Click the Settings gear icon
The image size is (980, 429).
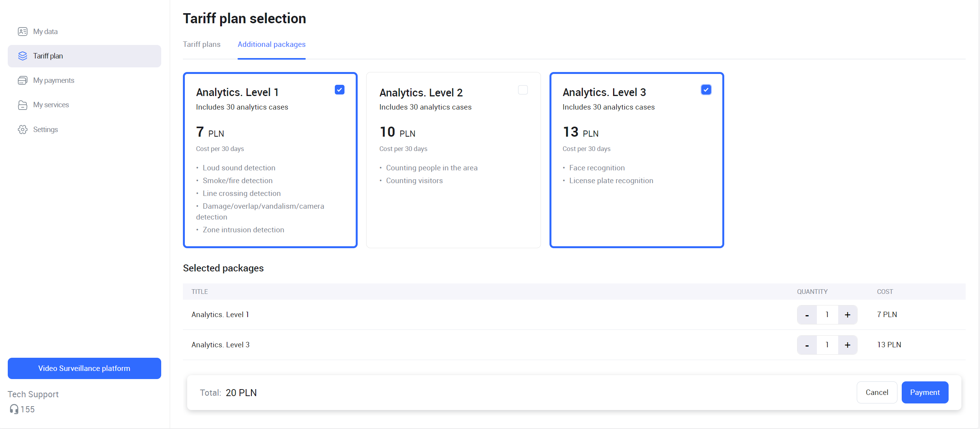point(22,130)
